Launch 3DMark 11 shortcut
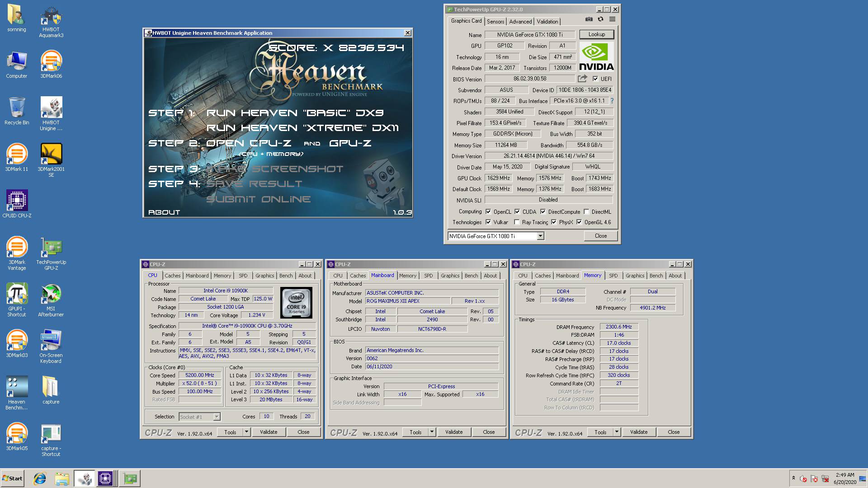The width and height of the screenshot is (868, 488). pos(17,158)
